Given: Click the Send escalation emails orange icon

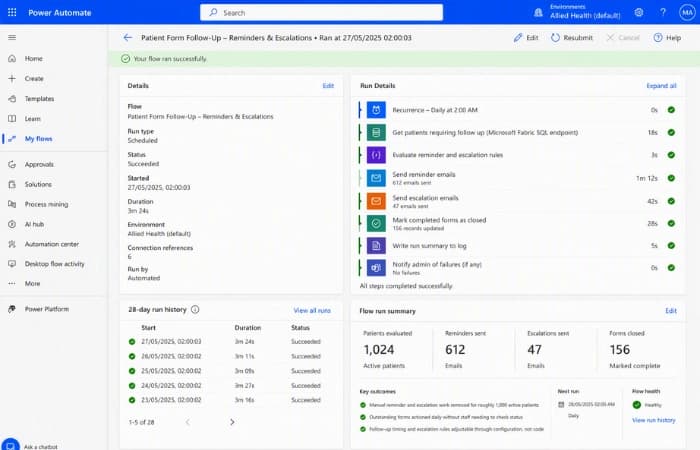Looking at the screenshot, I should (376, 201).
